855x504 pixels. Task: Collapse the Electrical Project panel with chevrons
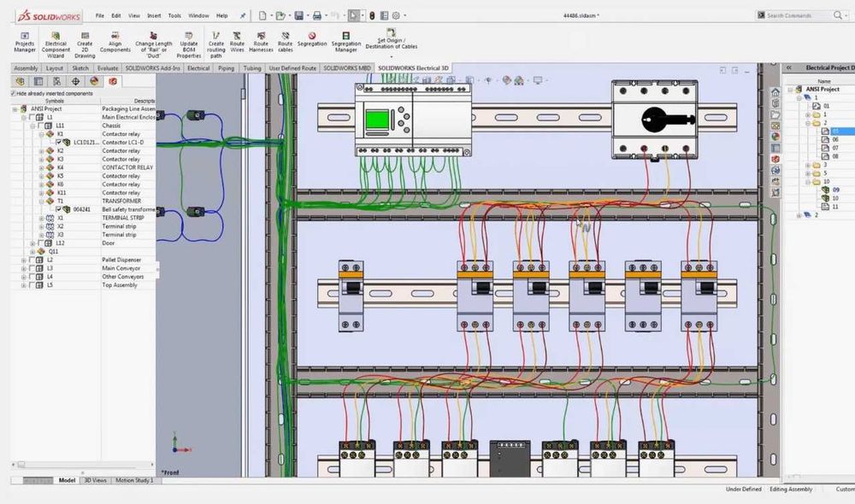788,67
